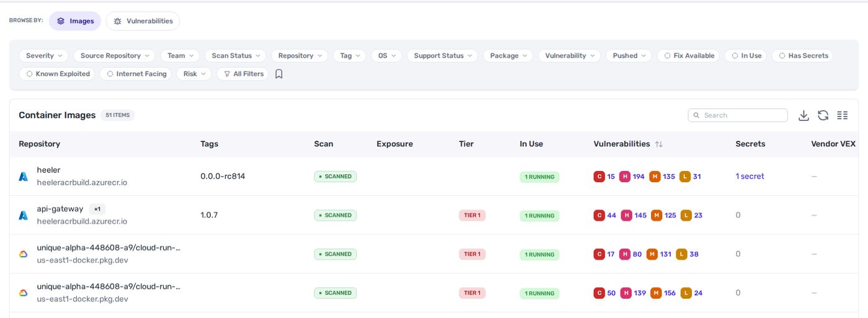Viewport: 868px width, 318px height.
Task: Click medium badge showing 135
Action: pos(655,177)
